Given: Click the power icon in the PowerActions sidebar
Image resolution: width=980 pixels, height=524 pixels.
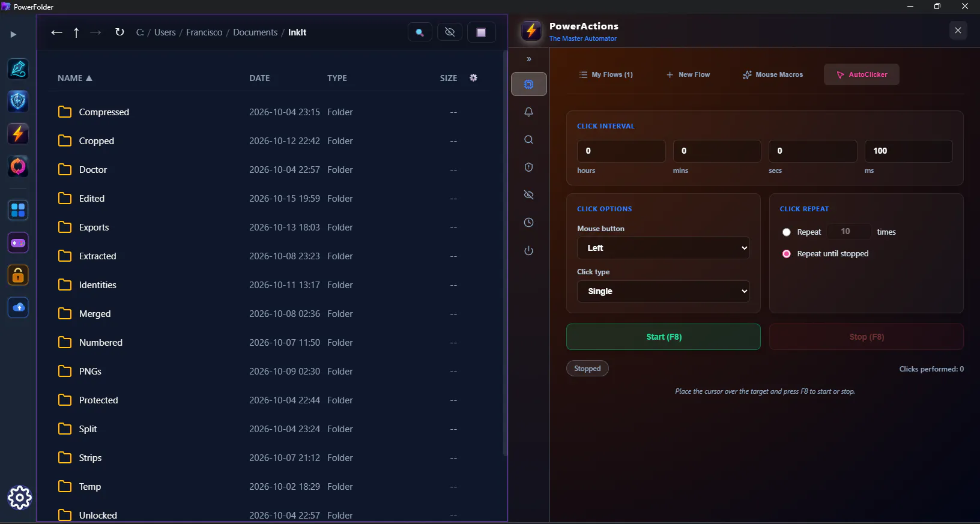Looking at the screenshot, I should (528, 251).
